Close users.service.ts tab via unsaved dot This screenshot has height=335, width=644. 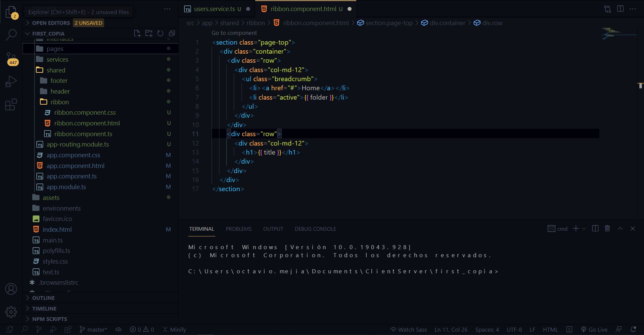[248, 9]
